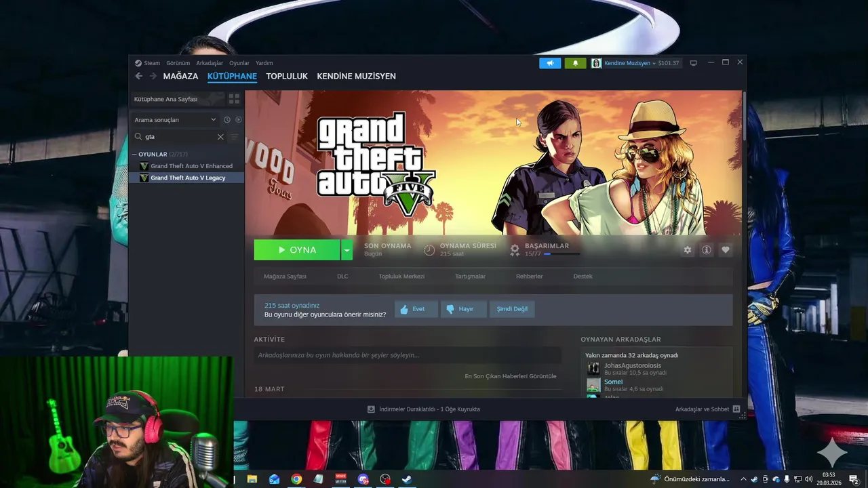Screen dimensions: 868x488
Task: Open the Yardım menu
Action: (x=264, y=63)
